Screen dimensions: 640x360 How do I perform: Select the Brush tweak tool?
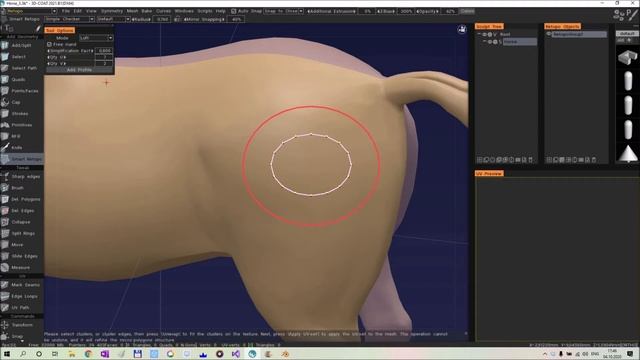pos(22,188)
